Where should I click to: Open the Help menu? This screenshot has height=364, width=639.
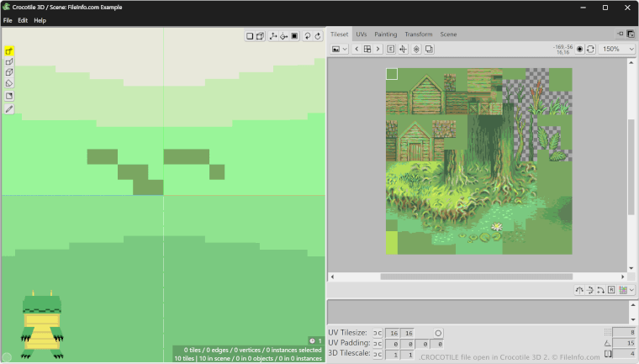click(40, 20)
